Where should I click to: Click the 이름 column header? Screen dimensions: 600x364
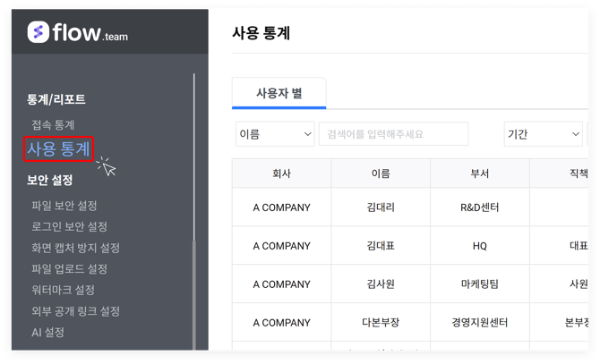pyautogui.click(x=380, y=174)
